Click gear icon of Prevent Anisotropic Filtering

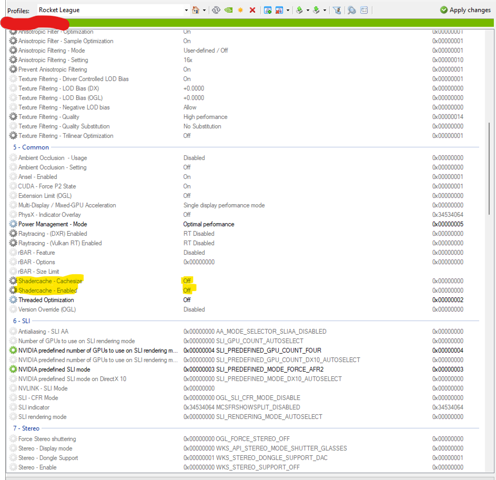(x=13, y=69)
